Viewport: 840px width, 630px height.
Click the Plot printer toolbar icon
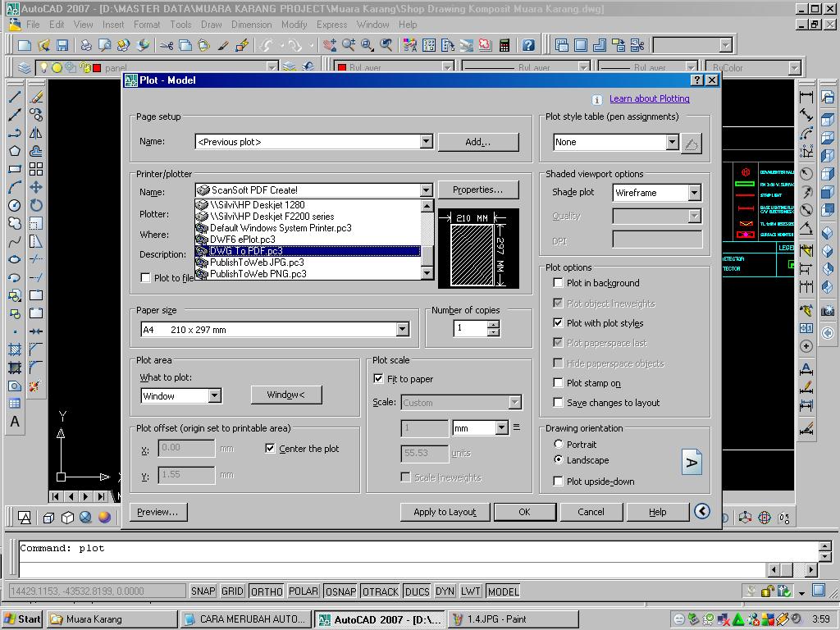tap(85, 45)
